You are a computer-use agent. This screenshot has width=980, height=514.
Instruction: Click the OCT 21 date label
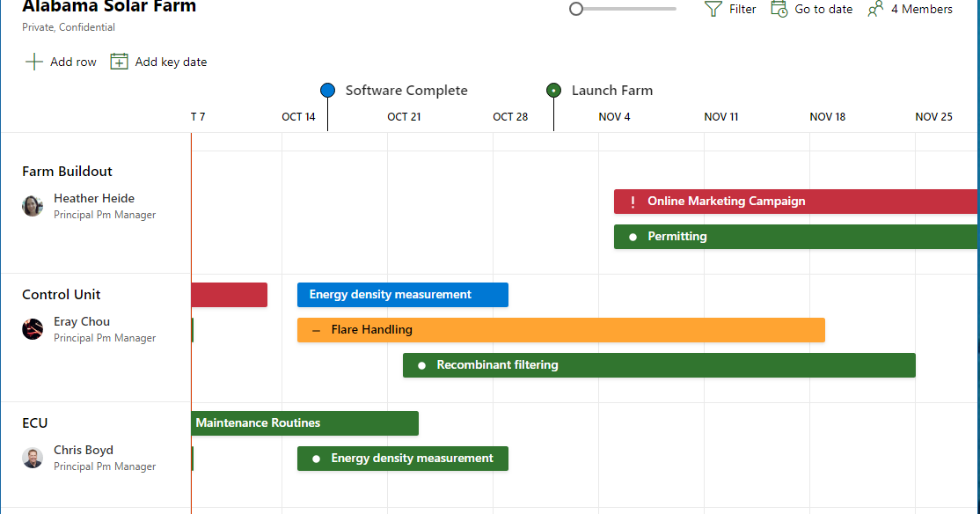point(404,116)
